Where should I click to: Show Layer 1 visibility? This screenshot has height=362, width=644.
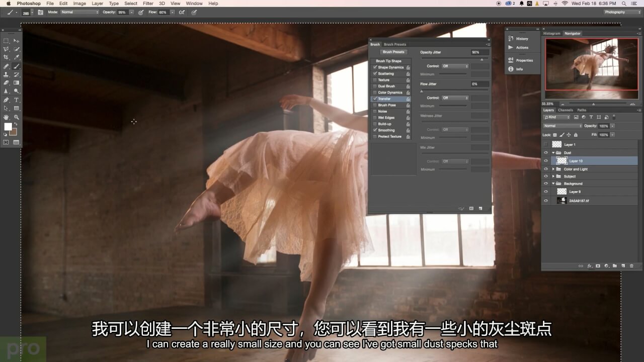click(x=546, y=144)
